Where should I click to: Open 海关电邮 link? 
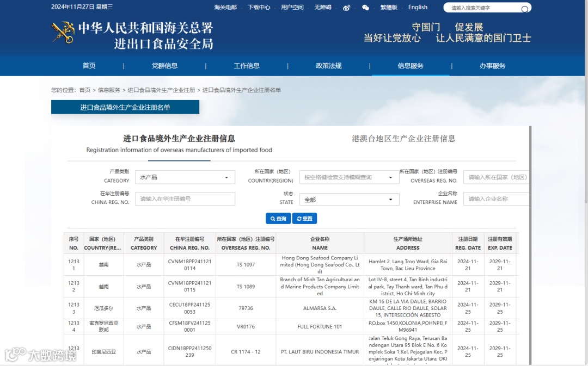(225, 7)
